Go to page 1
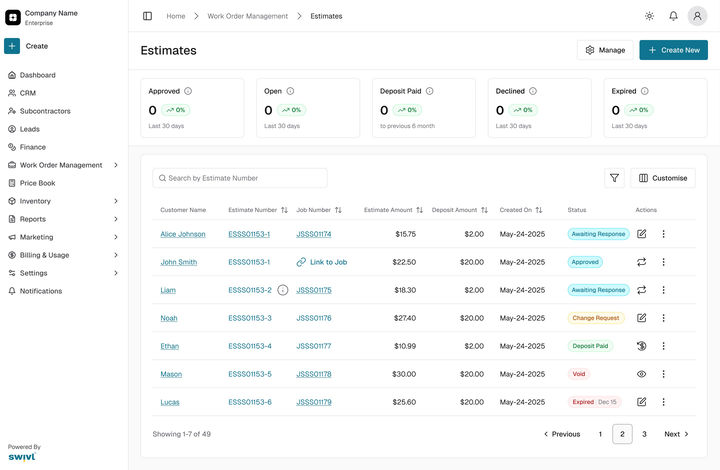 click(600, 434)
